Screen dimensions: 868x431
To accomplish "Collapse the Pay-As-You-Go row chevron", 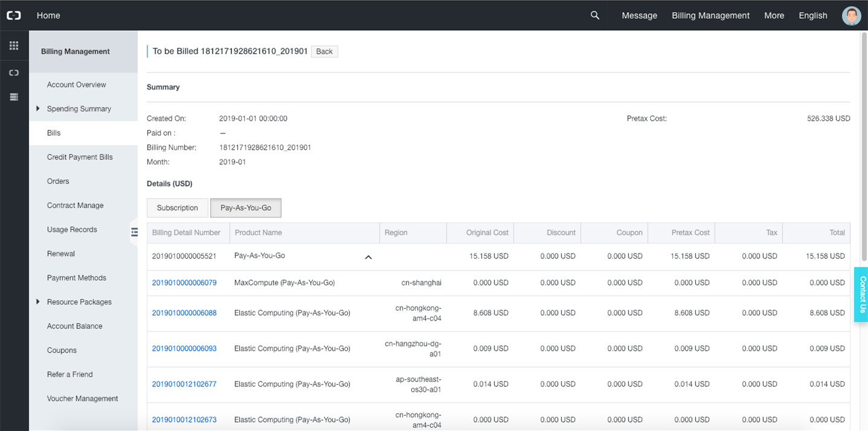I will tap(368, 257).
